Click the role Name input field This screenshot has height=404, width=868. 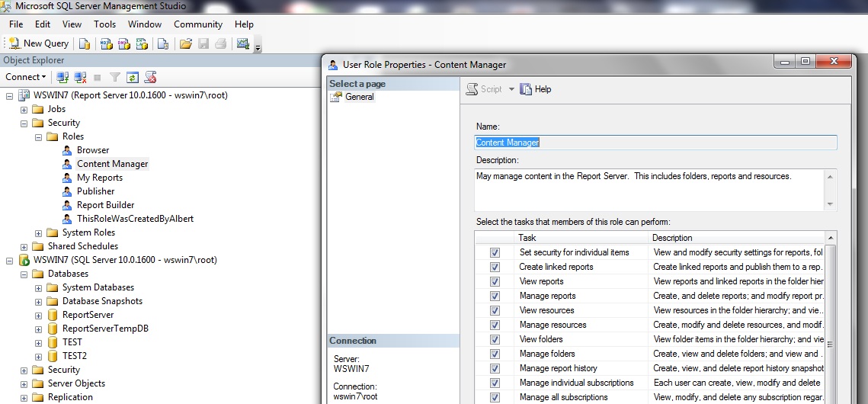(x=656, y=143)
